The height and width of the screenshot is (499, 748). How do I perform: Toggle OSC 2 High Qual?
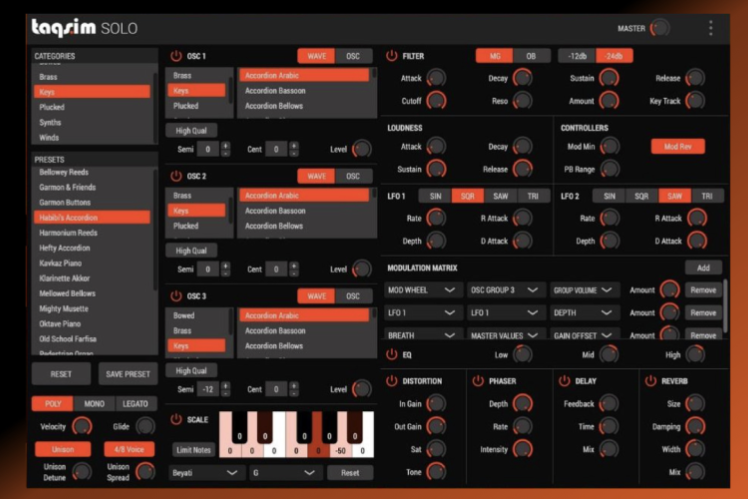191,250
